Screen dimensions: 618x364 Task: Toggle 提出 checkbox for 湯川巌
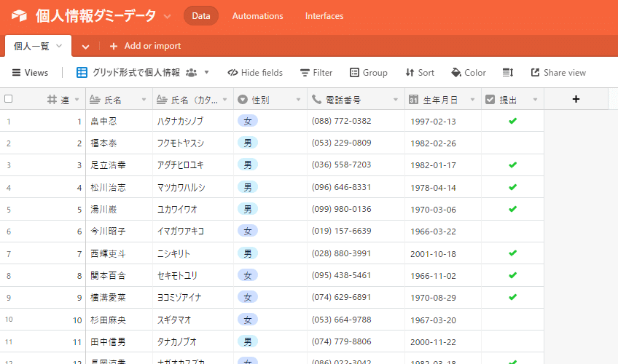[512, 209]
